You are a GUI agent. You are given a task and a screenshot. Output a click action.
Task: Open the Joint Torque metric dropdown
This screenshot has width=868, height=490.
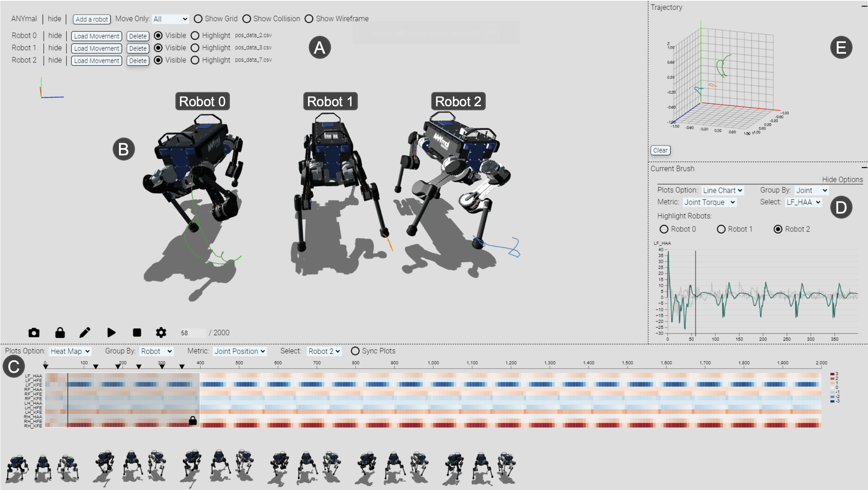click(709, 202)
